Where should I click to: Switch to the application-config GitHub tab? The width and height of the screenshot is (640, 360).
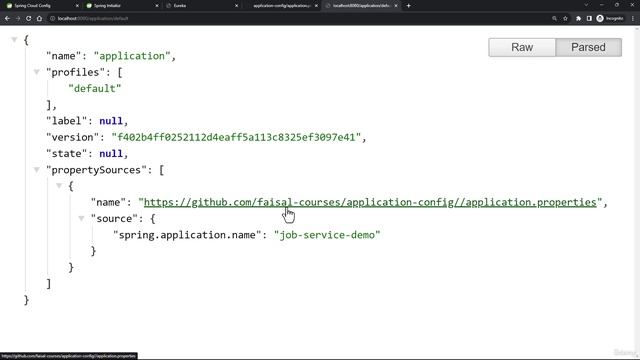pyautogui.click(x=282, y=6)
